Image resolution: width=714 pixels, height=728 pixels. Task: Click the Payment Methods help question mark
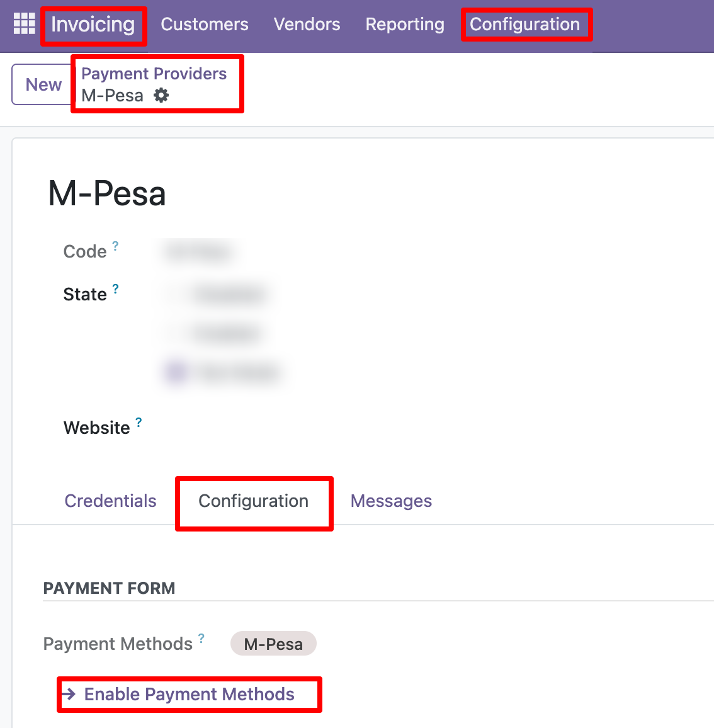click(201, 638)
